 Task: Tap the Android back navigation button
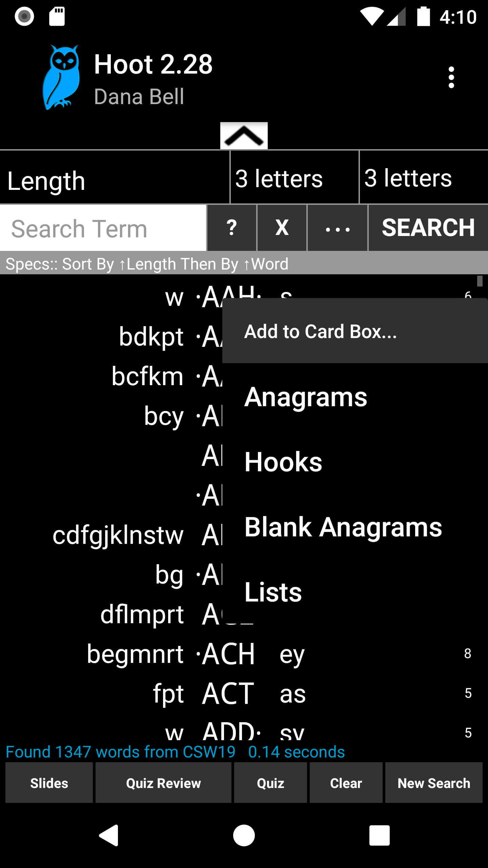pos(109,835)
